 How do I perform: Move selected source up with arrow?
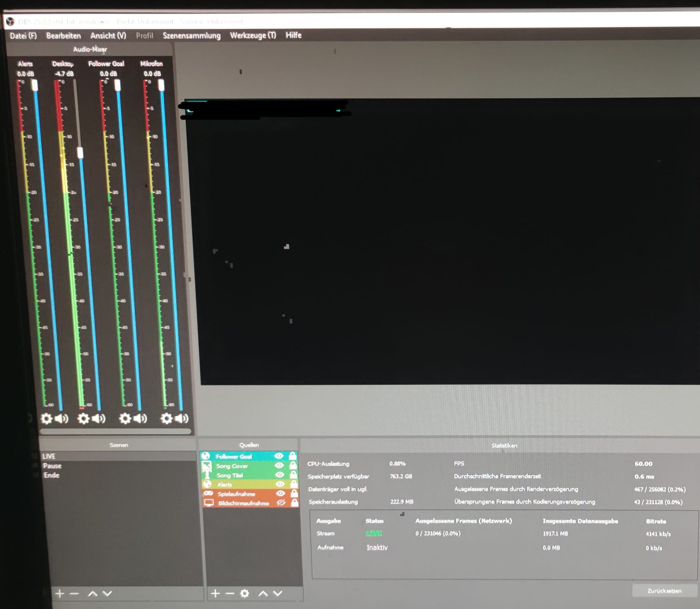(x=263, y=593)
